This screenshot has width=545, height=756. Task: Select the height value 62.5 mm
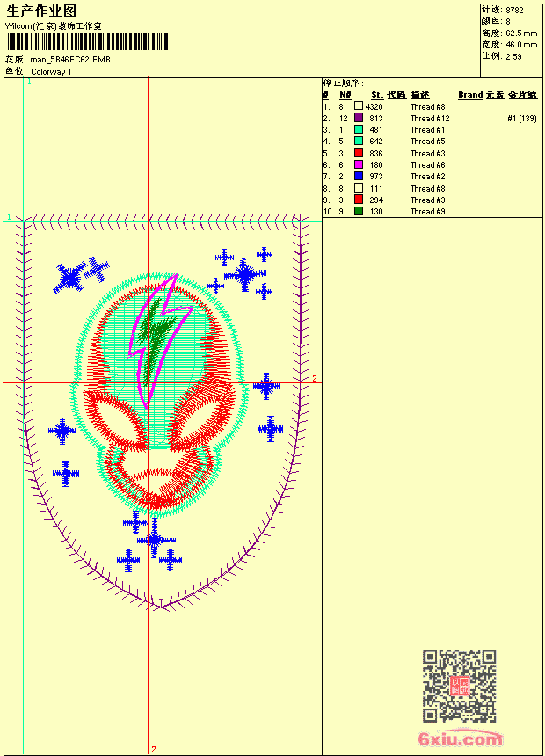[521, 33]
